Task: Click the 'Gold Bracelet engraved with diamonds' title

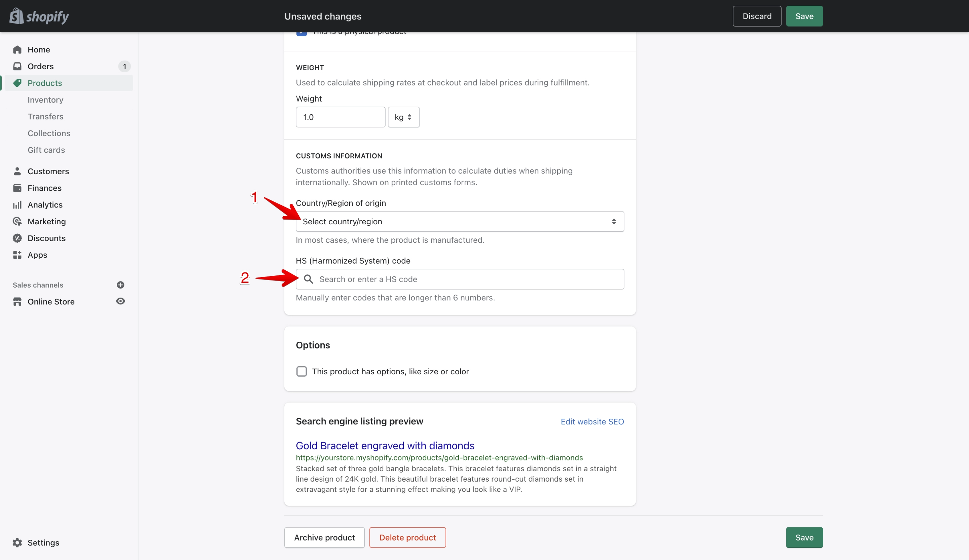Action: coord(385,445)
